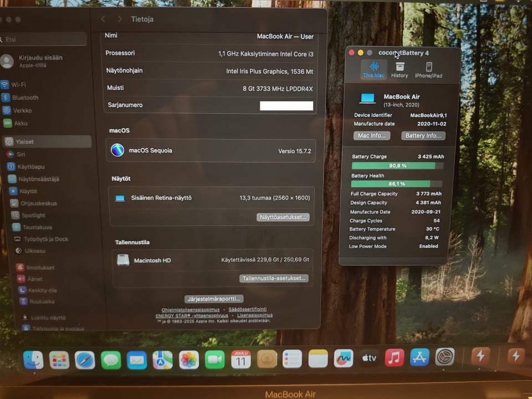Open Näyttöasetukset... display settings button
The image size is (532, 399).
[x=283, y=217]
